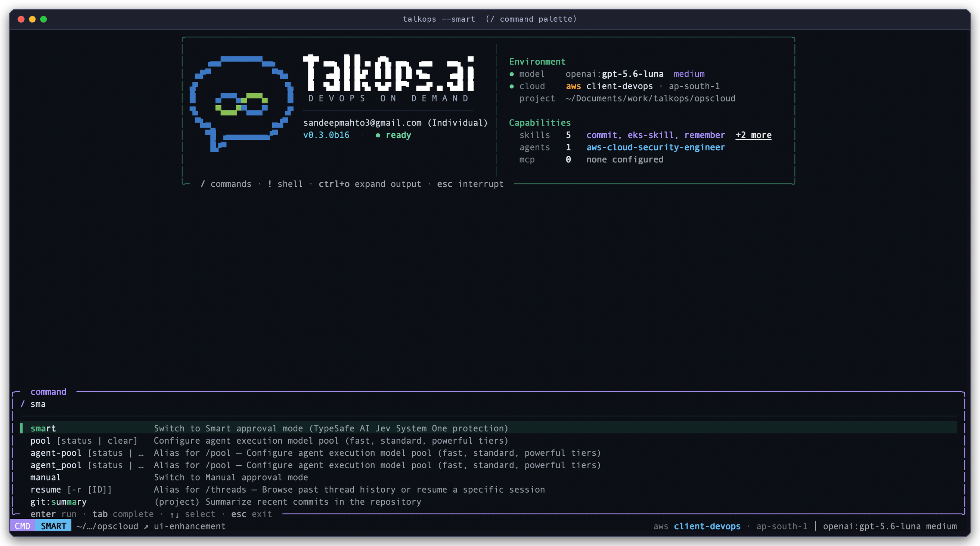Click the TalkOps chat bubble logo

coord(242,103)
